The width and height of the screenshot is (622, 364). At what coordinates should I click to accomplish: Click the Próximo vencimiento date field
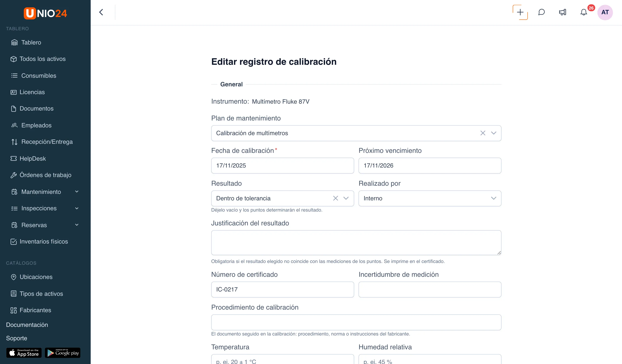click(430, 166)
